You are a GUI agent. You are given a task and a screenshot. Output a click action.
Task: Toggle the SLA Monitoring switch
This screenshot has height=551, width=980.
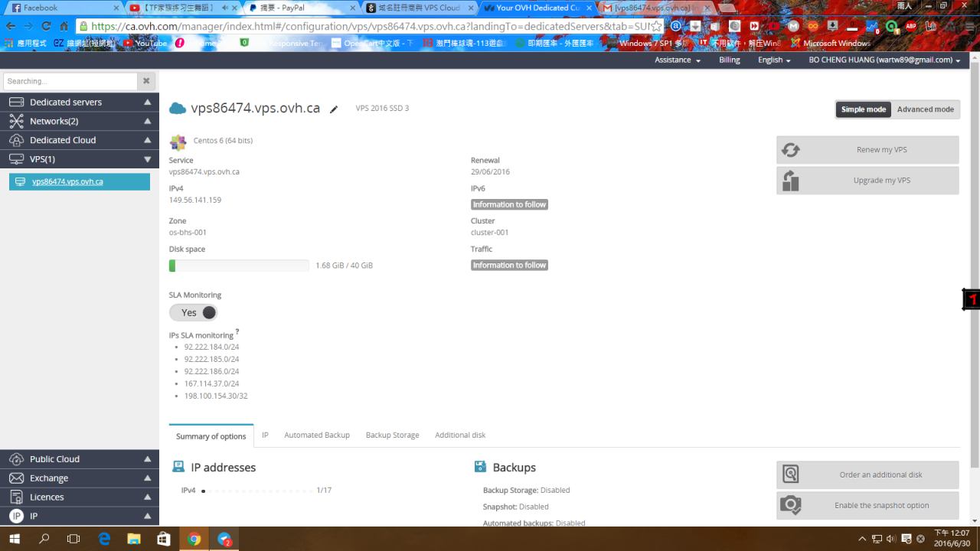pyautogui.click(x=193, y=312)
